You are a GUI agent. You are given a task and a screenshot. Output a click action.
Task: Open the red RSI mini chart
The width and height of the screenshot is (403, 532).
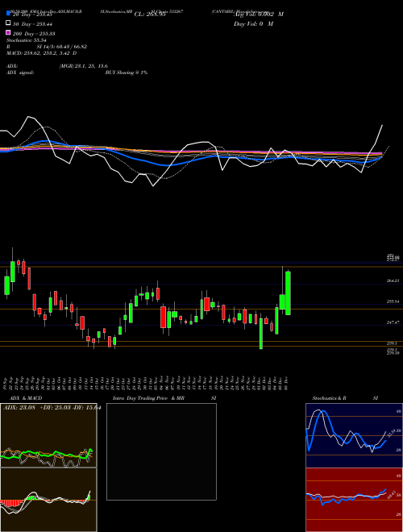pyautogui.click(x=354, y=500)
